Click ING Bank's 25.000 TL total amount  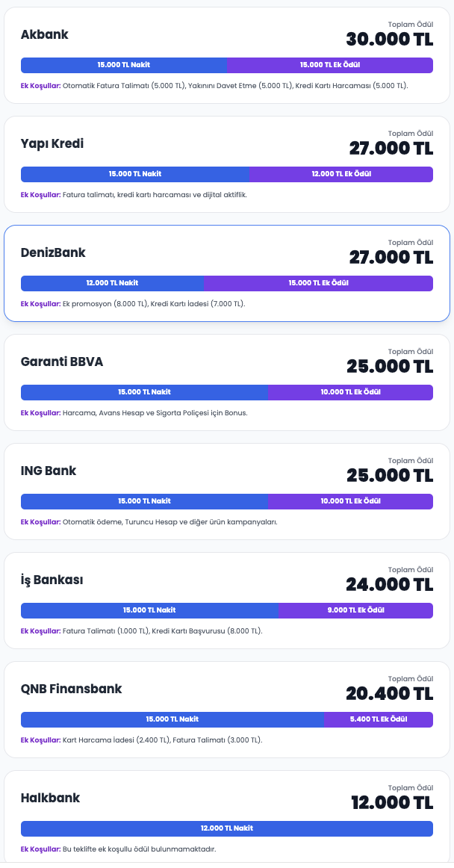click(390, 475)
